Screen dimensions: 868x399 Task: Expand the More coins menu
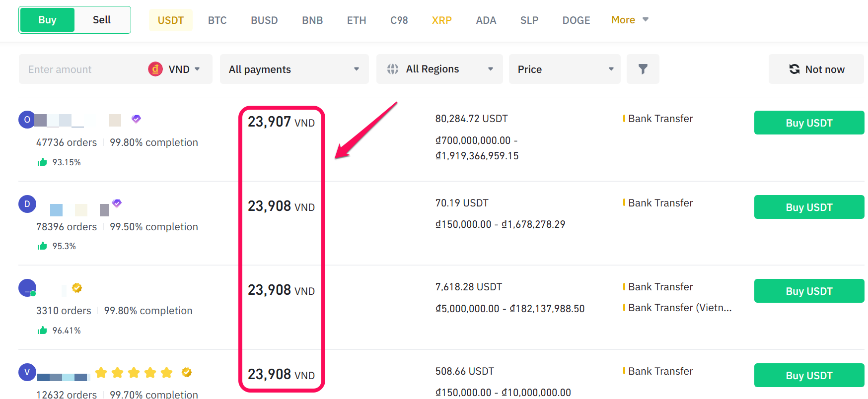[x=629, y=20]
